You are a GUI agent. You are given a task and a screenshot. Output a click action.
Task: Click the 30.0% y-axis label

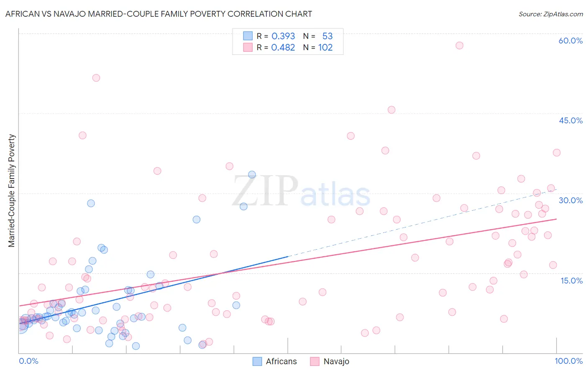[570, 200]
